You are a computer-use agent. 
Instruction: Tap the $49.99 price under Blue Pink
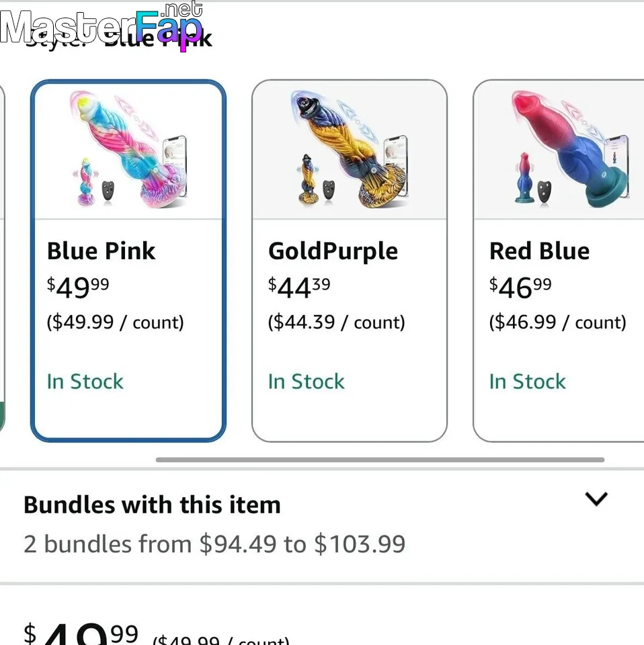tap(78, 288)
